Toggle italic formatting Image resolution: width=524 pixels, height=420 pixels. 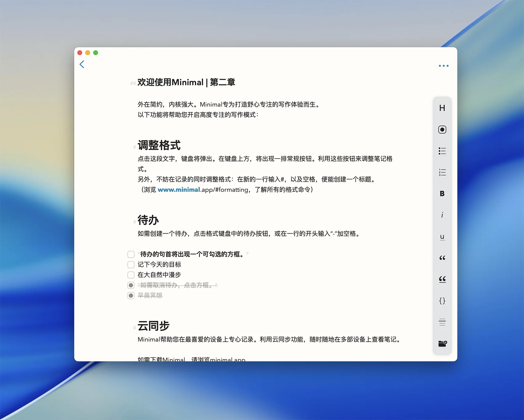442,215
